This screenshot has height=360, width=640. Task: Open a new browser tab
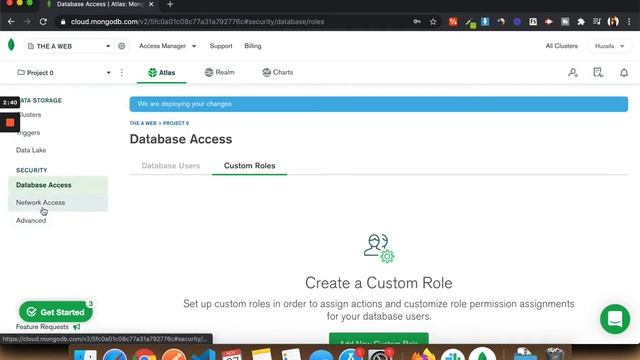170,4
